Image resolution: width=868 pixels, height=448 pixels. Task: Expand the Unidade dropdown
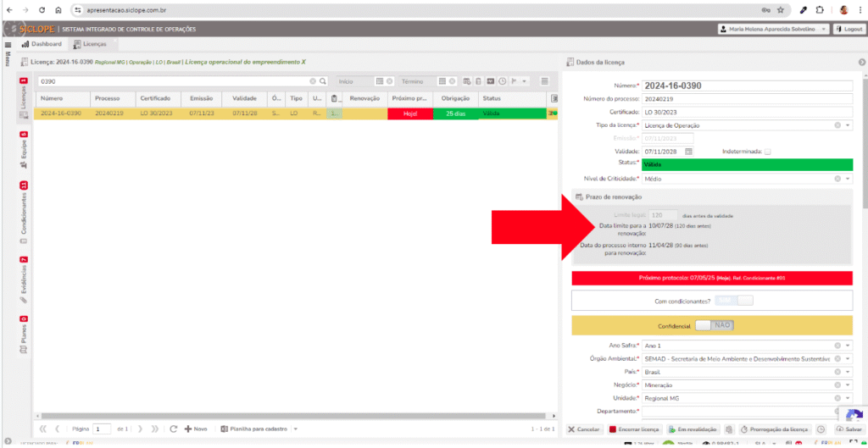pos(849,398)
